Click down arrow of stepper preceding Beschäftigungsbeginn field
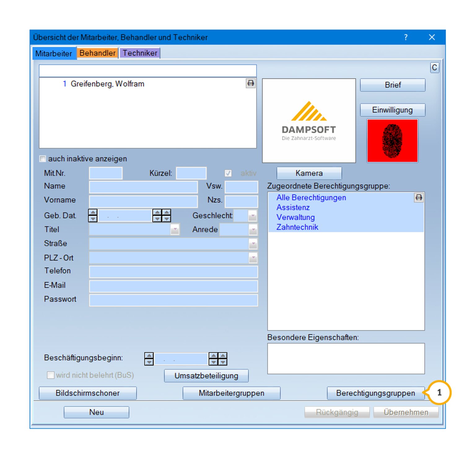This screenshot has width=476, height=459. point(149,362)
